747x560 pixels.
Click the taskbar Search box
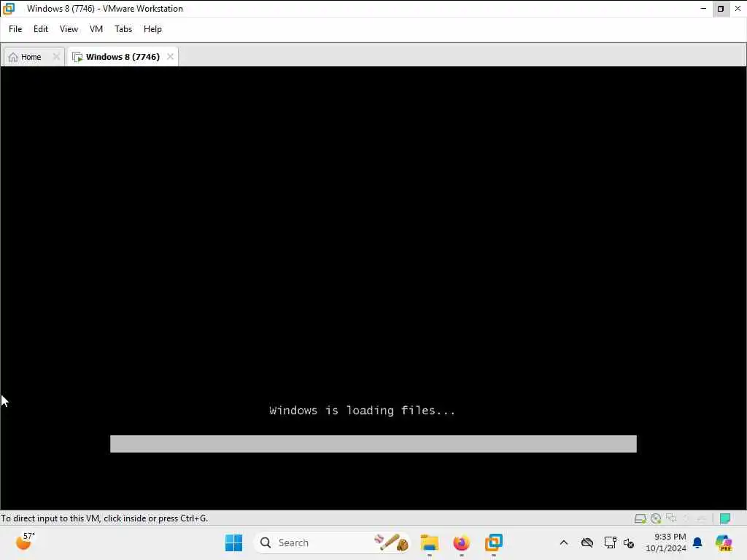coord(332,542)
